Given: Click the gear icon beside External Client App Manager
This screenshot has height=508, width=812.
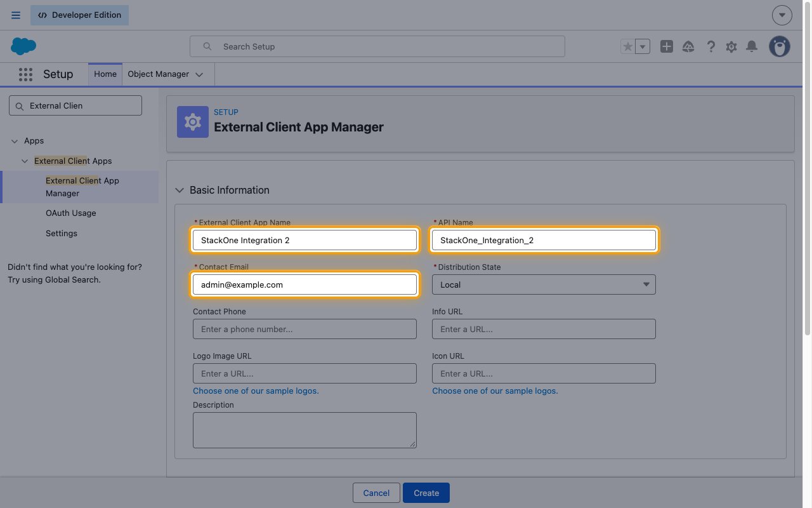Looking at the screenshot, I should tap(193, 122).
